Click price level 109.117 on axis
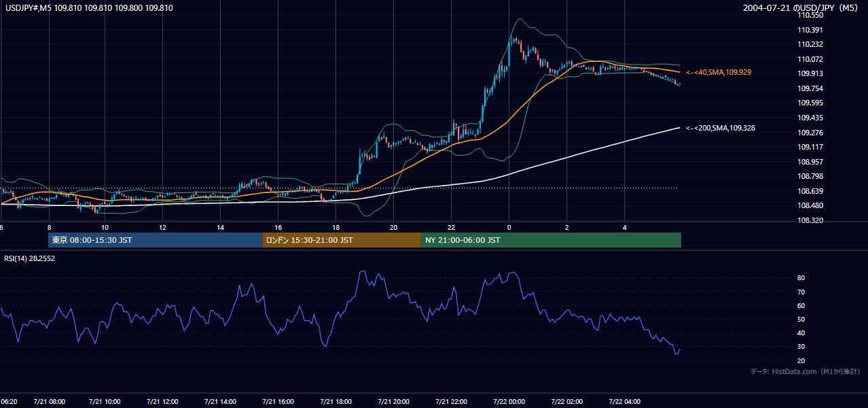The height and width of the screenshot is (408, 868). coord(810,148)
